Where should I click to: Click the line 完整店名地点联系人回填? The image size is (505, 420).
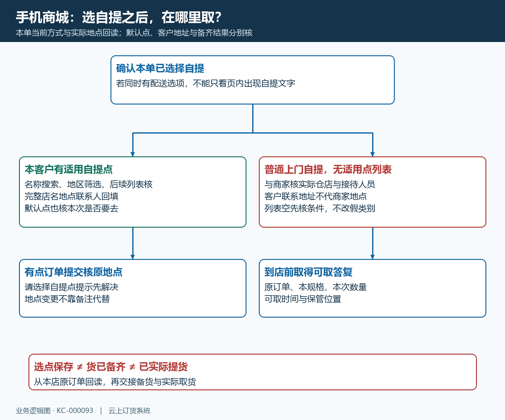[x=71, y=196]
